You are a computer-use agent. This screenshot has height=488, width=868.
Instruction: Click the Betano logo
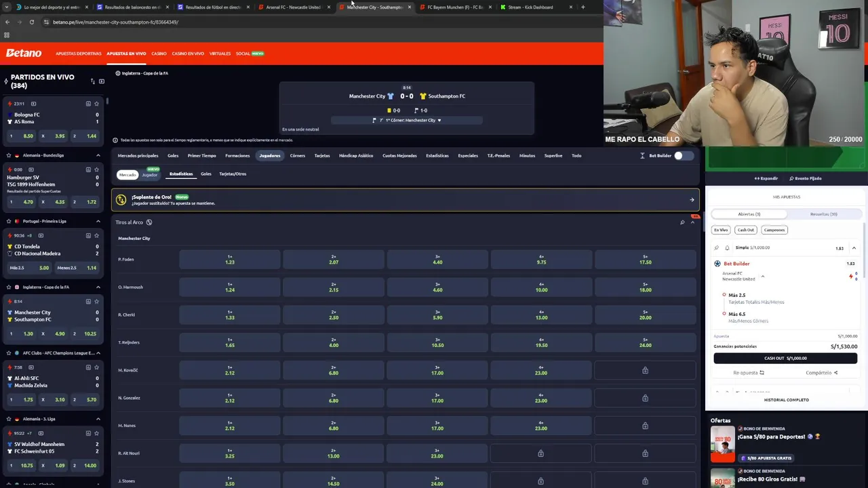coord(24,53)
